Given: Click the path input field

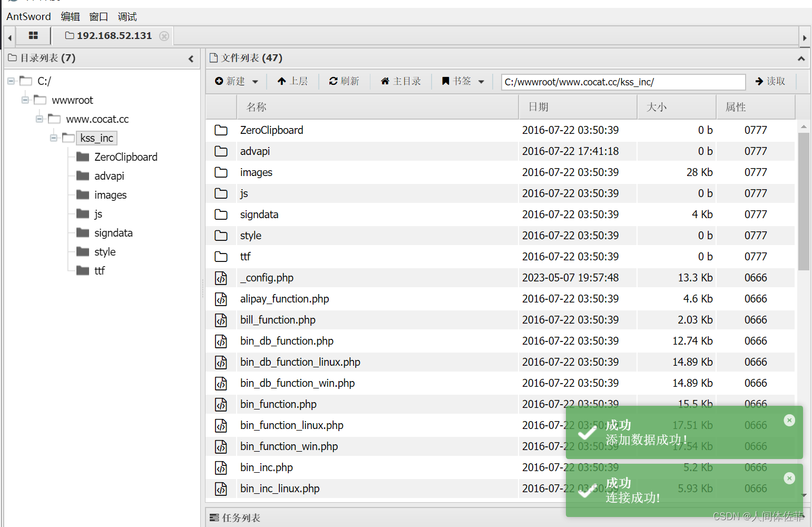Looking at the screenshot, I should tap(623, 82).
